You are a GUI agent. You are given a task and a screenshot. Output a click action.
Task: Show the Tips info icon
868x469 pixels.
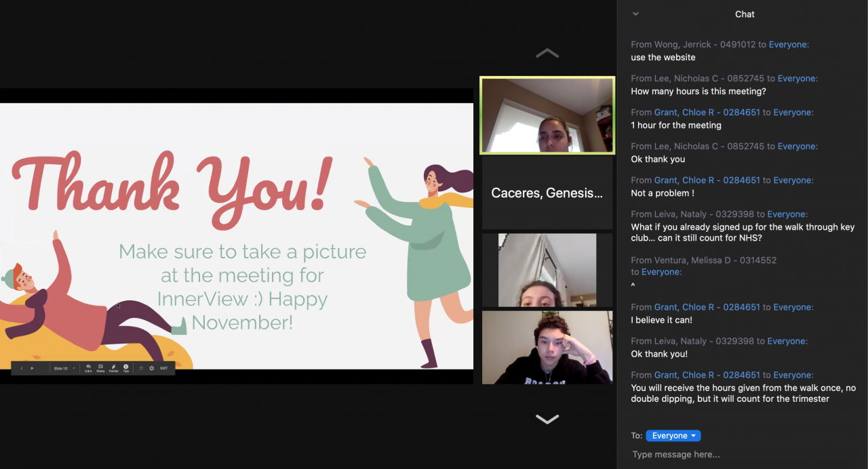pos(125,368)
